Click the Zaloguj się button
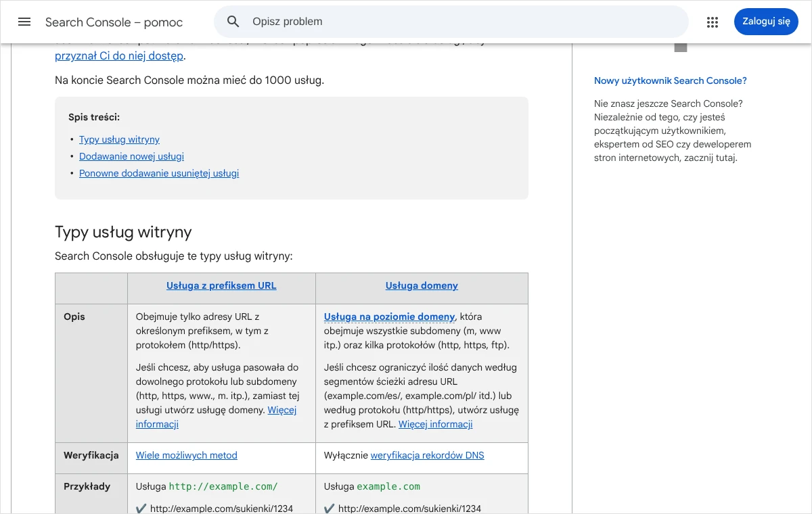The image size is (812, 514). (766, 22)
